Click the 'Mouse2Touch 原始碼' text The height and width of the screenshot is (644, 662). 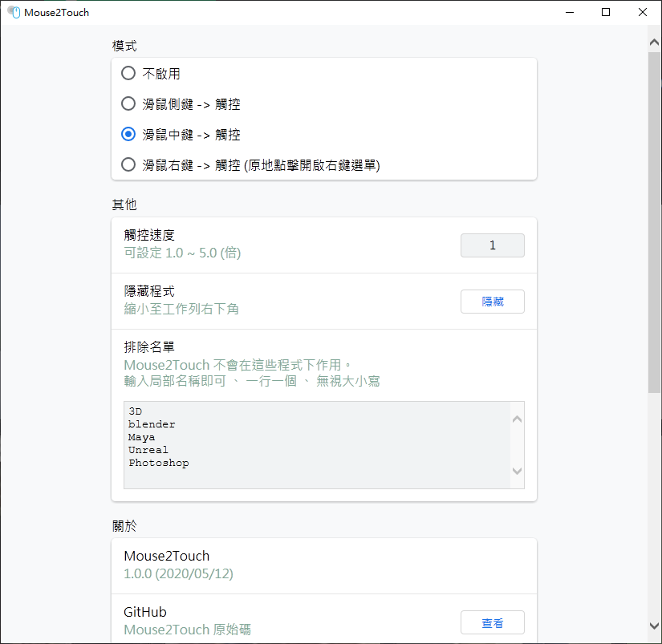coord(187,630)
